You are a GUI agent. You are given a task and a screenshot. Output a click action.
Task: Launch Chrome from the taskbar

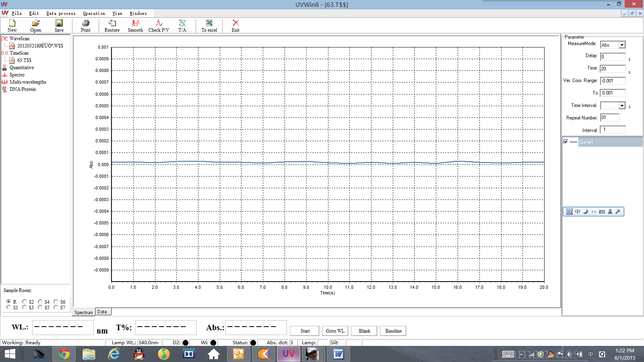(64, 354)
